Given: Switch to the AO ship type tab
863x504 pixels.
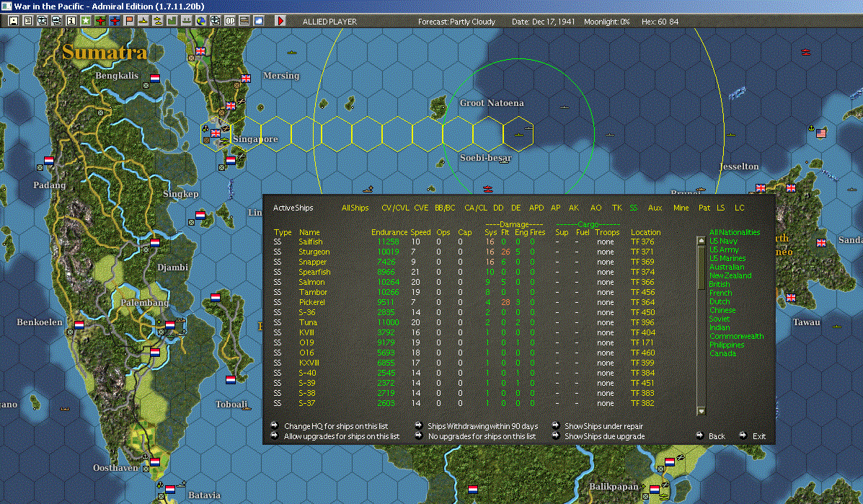Looking at the screenshot, I should coord(596,208).
